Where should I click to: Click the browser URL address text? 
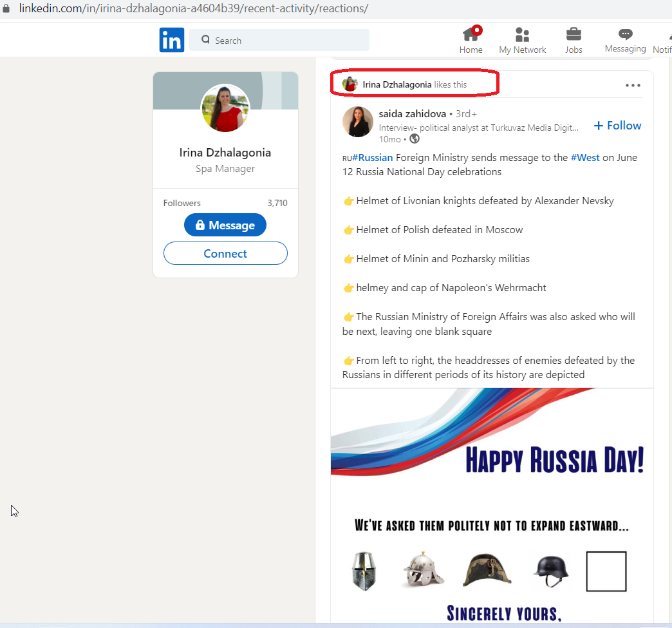[x=194, y=8]
